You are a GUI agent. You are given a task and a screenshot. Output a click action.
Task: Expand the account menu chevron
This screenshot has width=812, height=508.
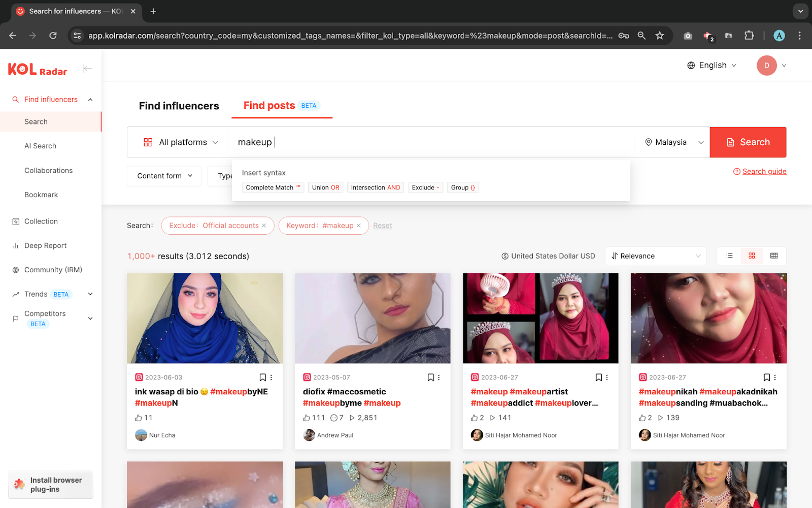784,66
